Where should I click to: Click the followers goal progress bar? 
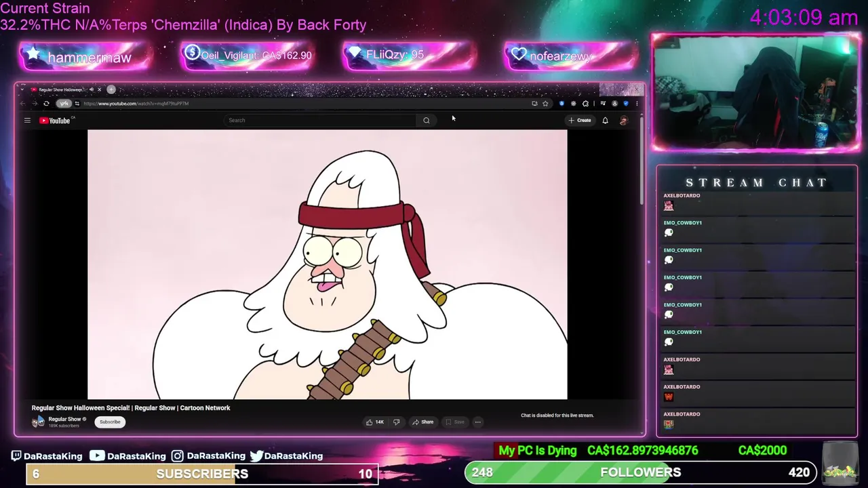(641, 472)
